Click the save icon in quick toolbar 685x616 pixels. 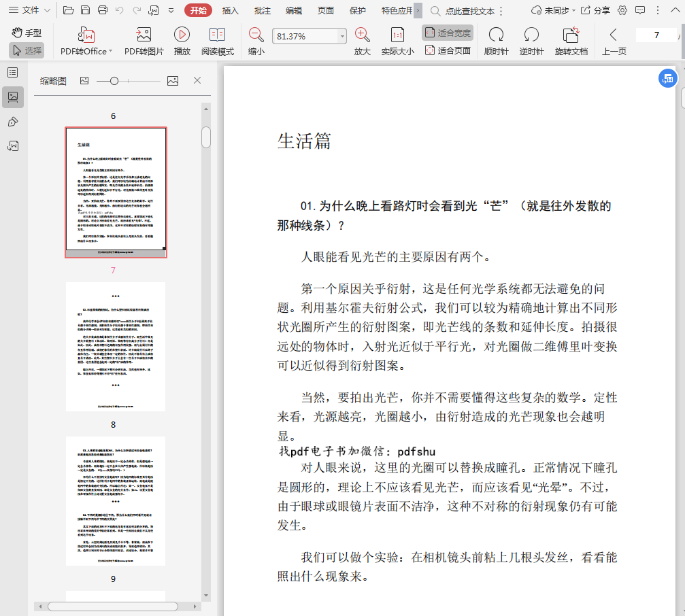(x=86, y=10)
